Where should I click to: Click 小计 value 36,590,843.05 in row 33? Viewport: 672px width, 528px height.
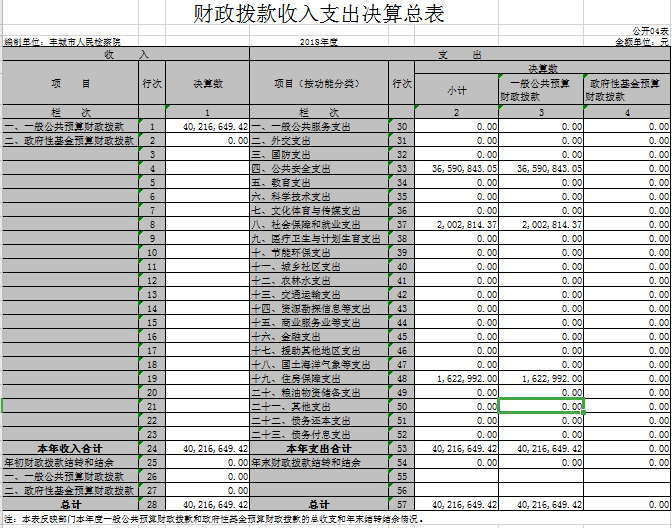[x=456, y=168]
